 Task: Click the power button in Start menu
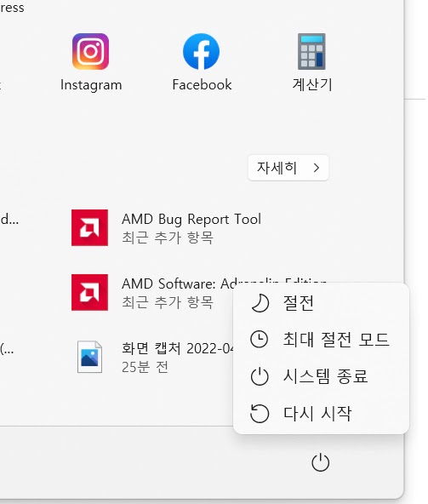point(320,463)
